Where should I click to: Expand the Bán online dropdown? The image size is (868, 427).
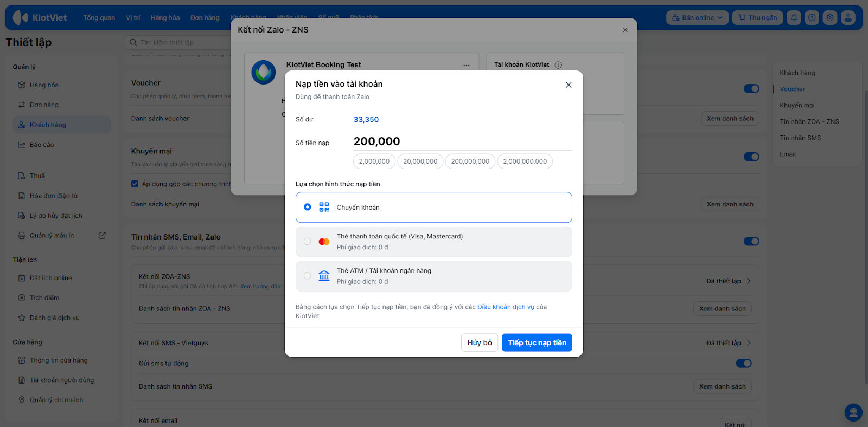tap(697, 18)
